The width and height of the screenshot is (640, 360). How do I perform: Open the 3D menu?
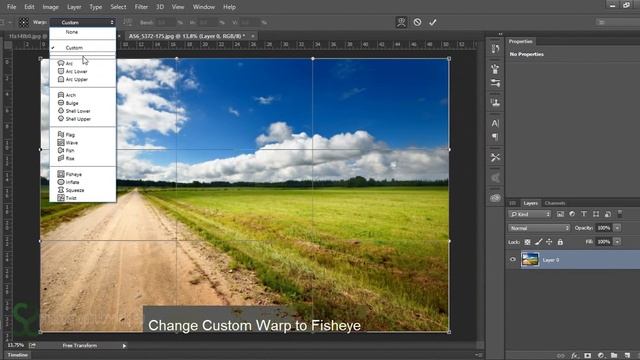pos(160,7)
